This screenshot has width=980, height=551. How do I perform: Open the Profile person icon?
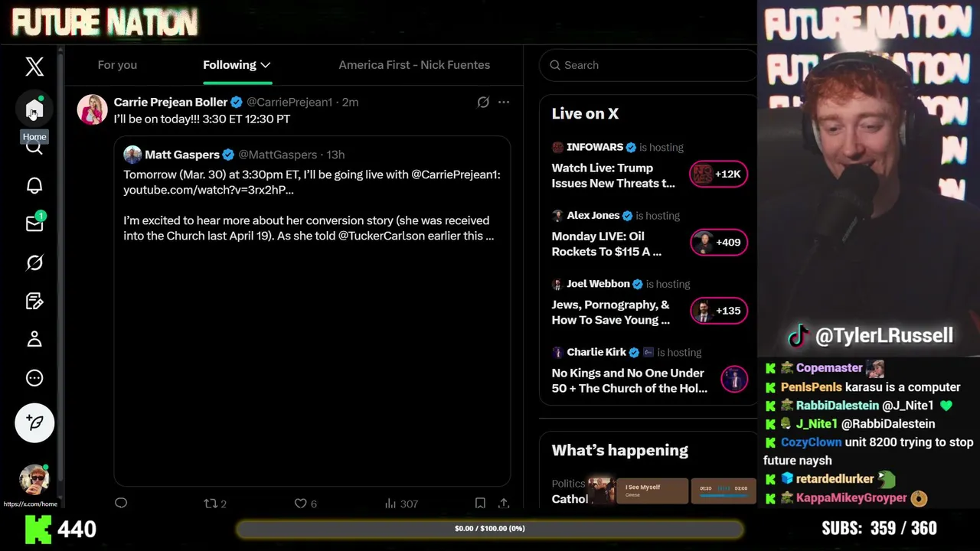34,339
